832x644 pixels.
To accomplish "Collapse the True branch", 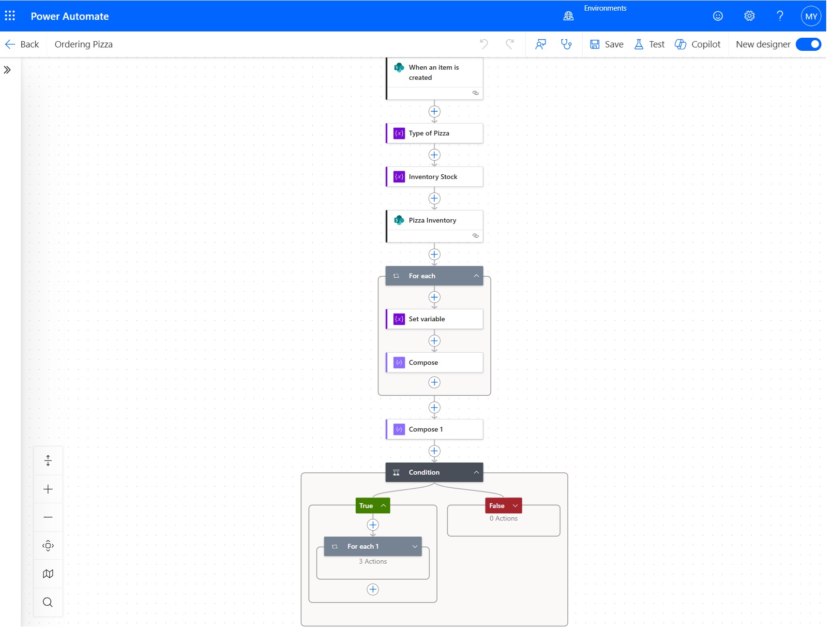I will tap(383, 506).
